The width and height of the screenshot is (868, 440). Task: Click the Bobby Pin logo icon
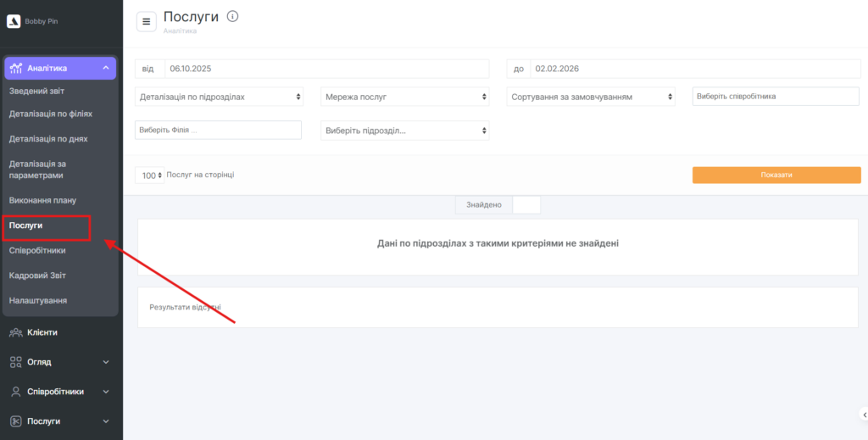[x=14, y=21]
